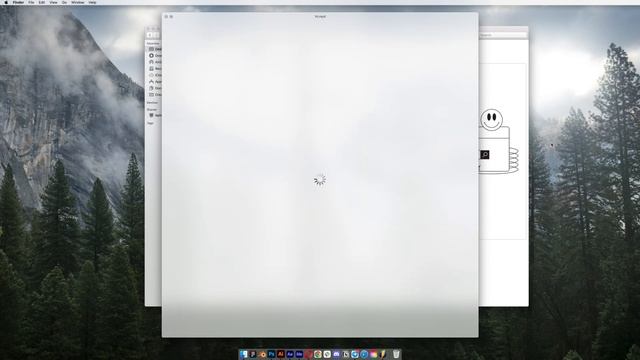Viewport: 640px width, 360px height.
Task: Open Media Encoder from the Dock
Action: click(x=299, y=354)
